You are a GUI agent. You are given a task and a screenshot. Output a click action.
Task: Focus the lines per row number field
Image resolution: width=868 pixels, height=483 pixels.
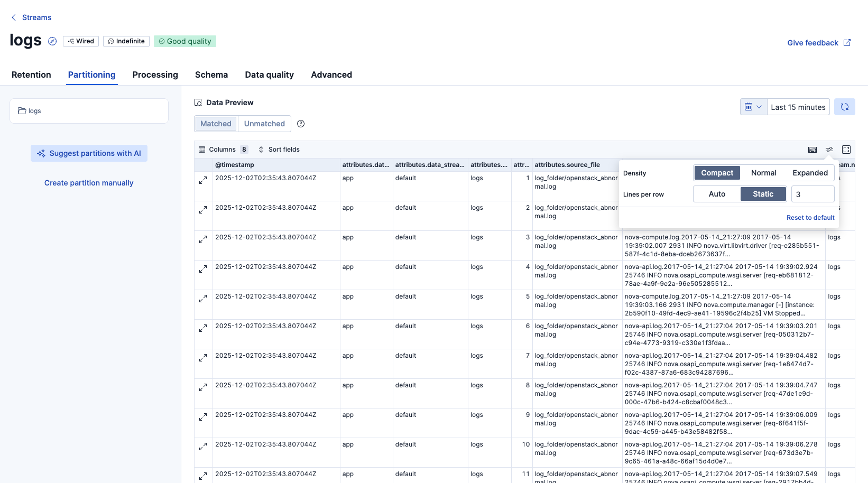[x=813, y=194]
